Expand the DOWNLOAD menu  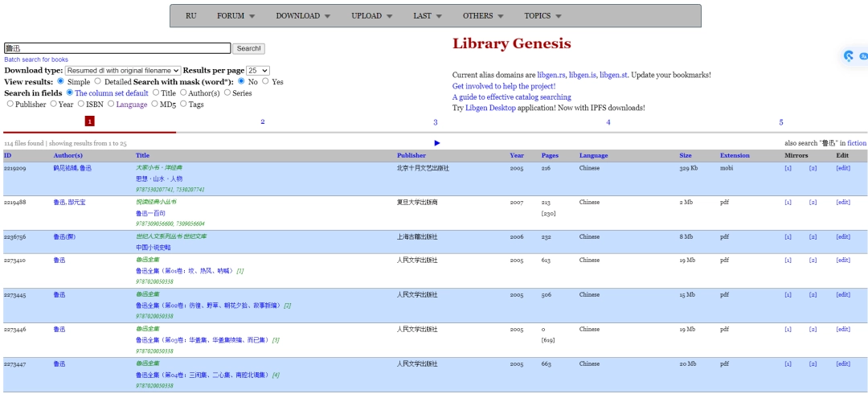[x=303, y=16]
